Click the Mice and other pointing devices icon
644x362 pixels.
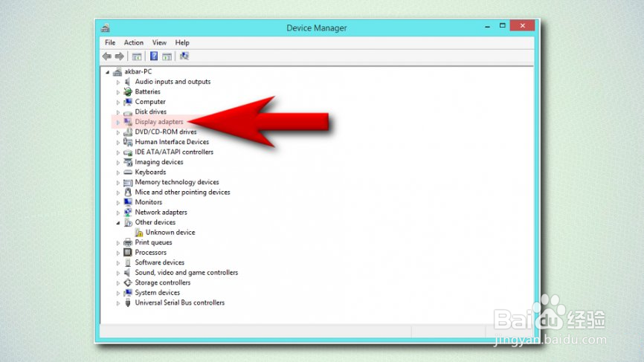128,192
